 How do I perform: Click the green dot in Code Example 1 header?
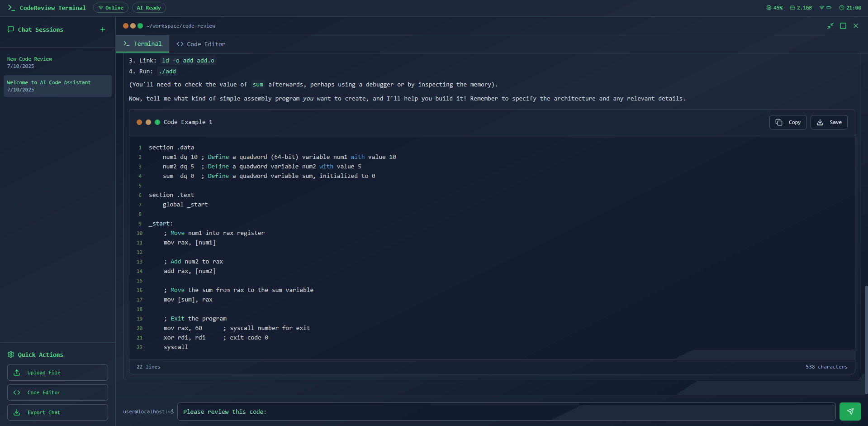click(x=157, y=122)
